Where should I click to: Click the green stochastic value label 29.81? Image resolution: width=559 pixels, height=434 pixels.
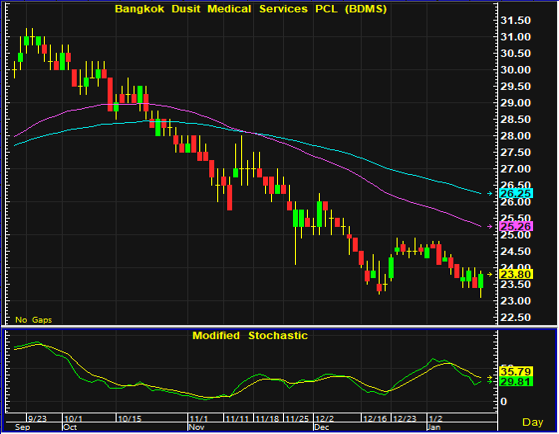pyautogui.click(x=516, y=382)
